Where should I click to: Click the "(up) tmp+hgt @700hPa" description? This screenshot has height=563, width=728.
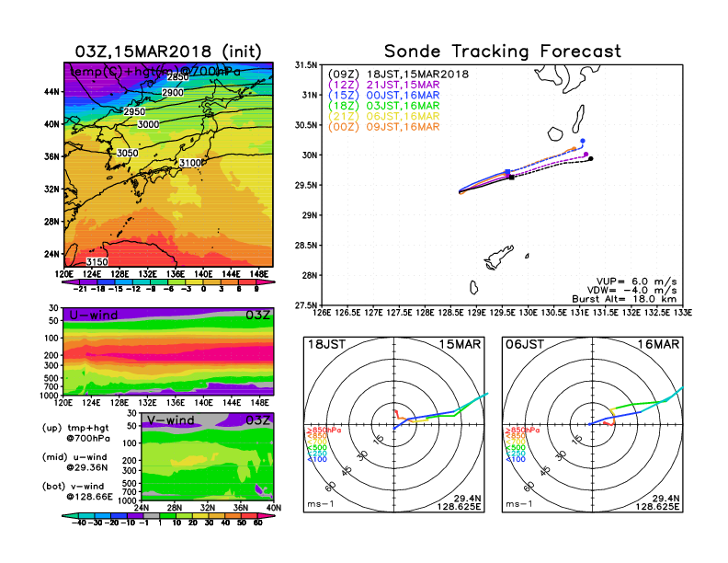tap(76, 433)
